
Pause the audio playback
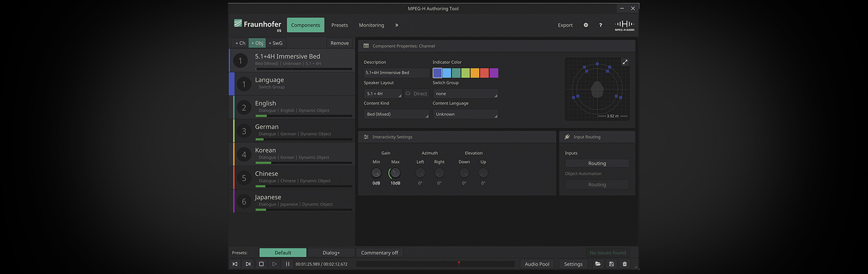[x=288, y=264]
